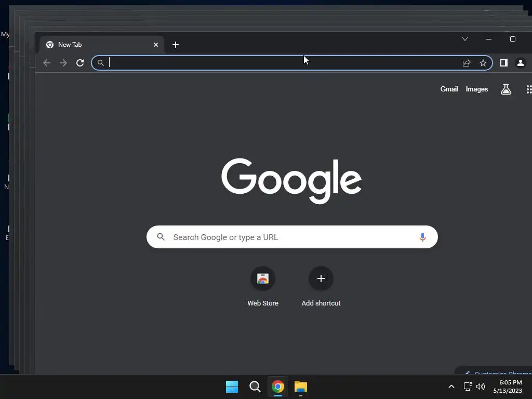
Task: Open File Explorer from the taskbar
Action: (301, 387)
